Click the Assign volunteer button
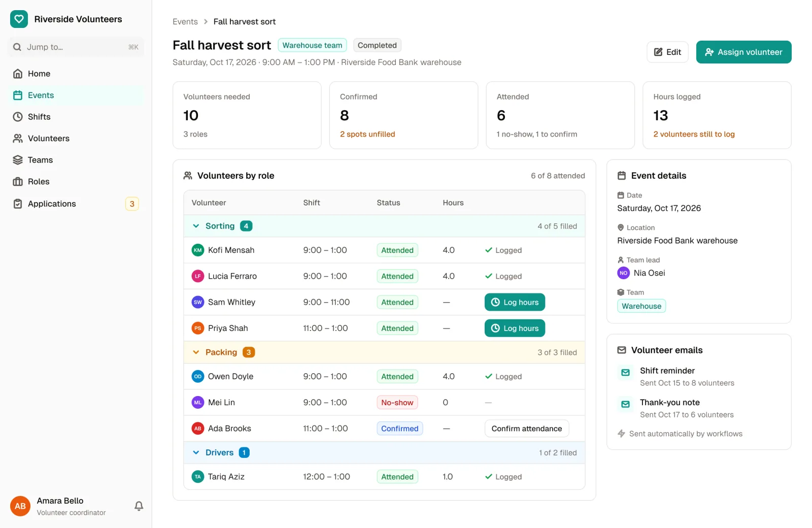The height and width of the screenshot is (528, 812). pos(743,52)
